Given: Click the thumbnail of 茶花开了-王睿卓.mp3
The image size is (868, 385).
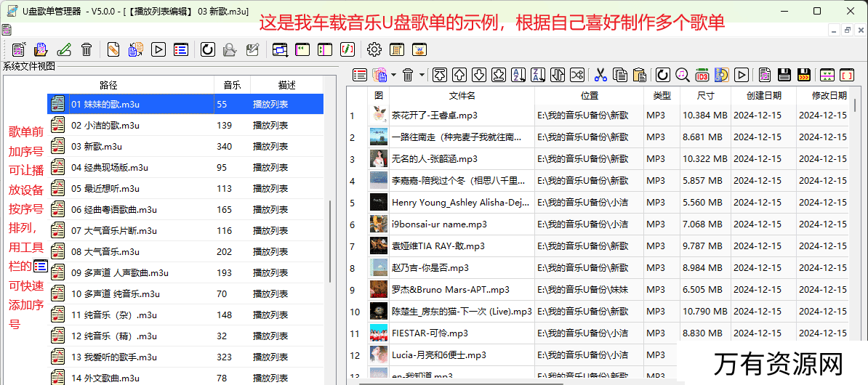Looking at the screenshot, I should point(378,115).
